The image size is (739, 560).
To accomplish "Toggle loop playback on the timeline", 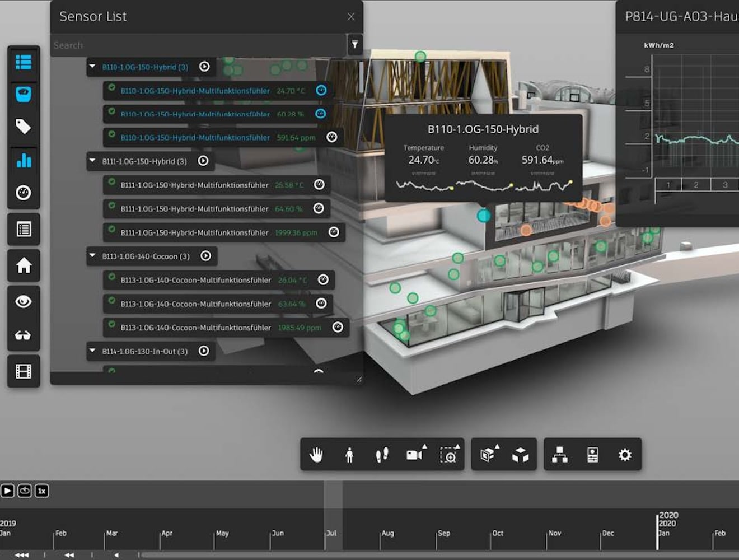I will coord(24,491).
